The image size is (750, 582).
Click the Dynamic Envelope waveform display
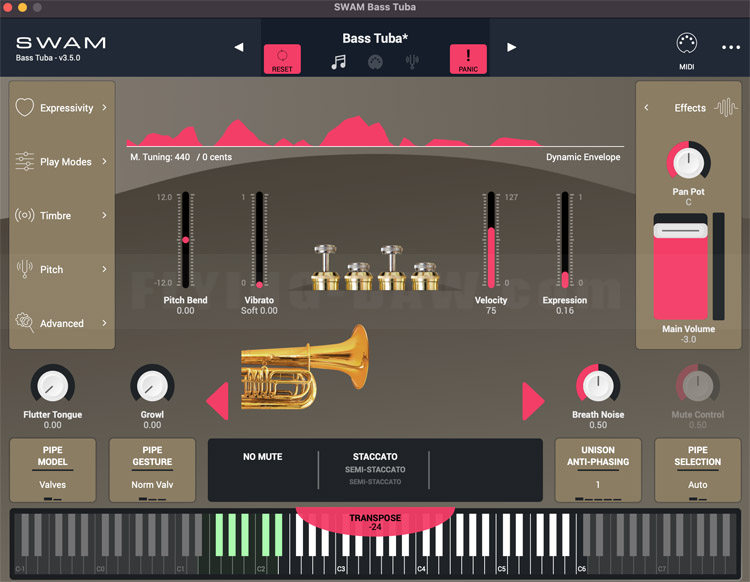(375, 130)
